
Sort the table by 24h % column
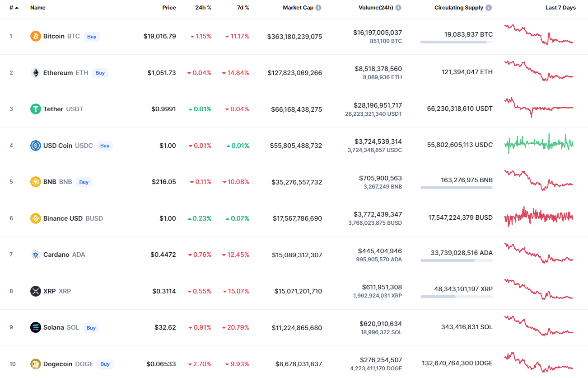pos(203,7)
